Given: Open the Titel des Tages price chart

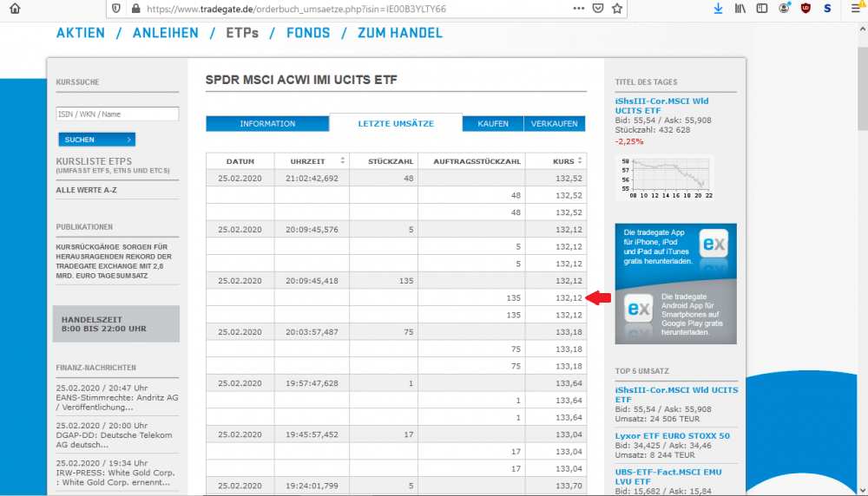Looking at the screenshot, I should pos(666,178).
